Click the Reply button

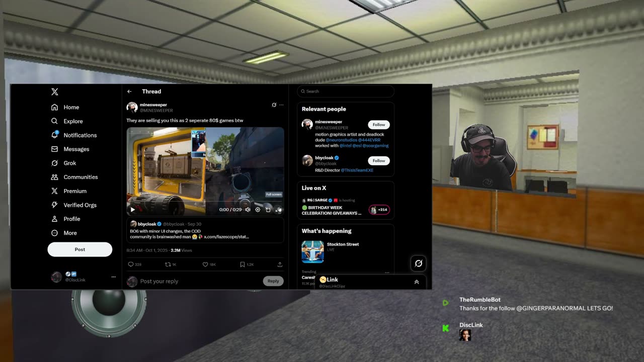pos(273,281)
